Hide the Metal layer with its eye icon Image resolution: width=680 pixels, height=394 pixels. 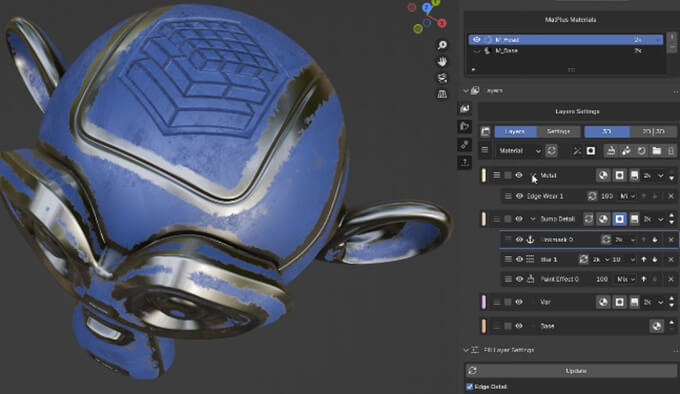pyautogui.click(x=519, y=176)
